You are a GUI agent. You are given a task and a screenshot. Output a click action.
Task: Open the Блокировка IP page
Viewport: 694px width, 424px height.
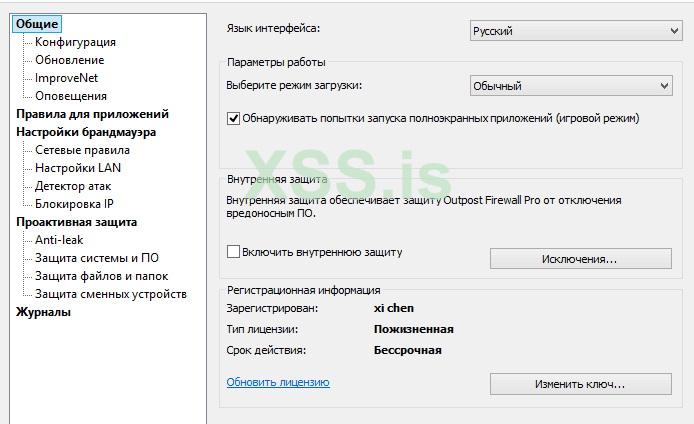(x=75, y=204)
